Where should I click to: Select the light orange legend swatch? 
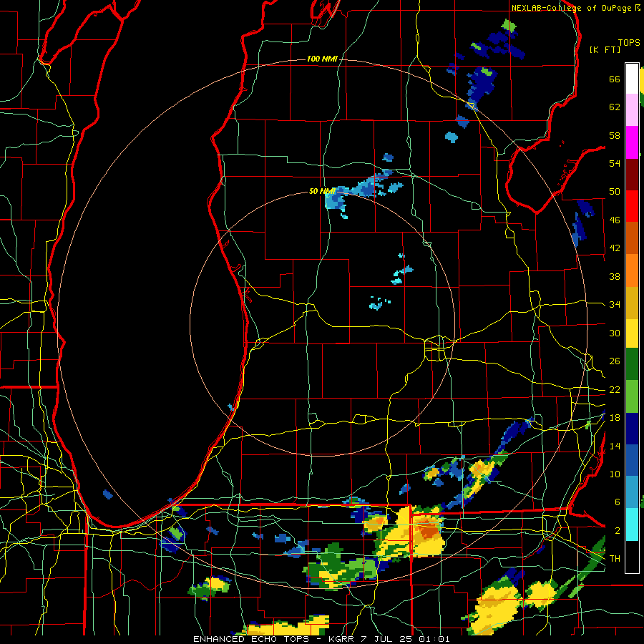[x=632, y=270]
